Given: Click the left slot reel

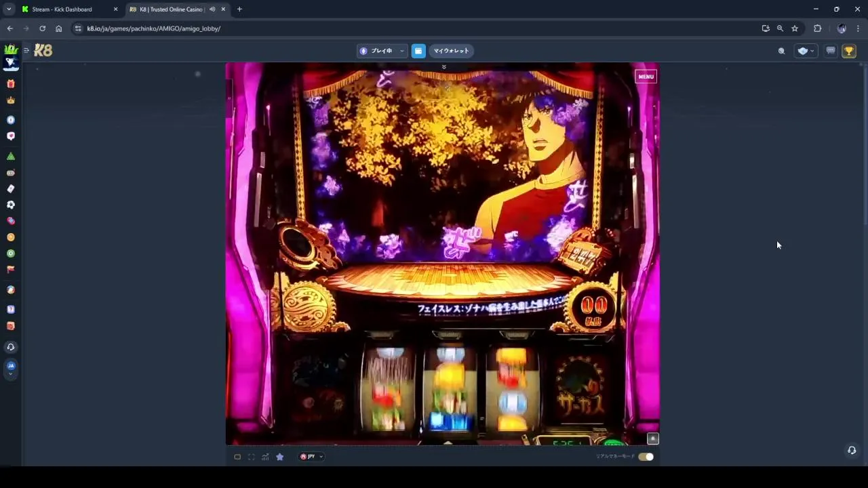Looking at the screenshot, I should 387,389.
